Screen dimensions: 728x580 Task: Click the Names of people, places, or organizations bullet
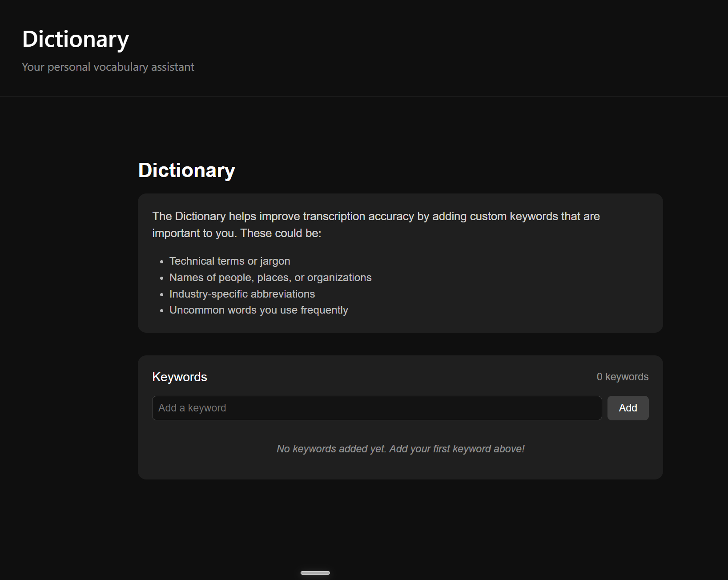(270, 277)
